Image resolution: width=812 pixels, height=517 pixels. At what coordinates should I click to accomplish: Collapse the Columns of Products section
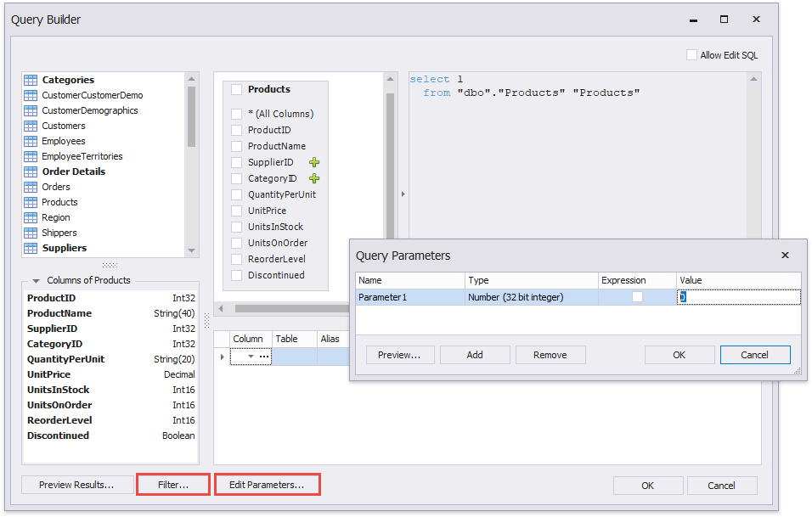(x=36, y=281)
